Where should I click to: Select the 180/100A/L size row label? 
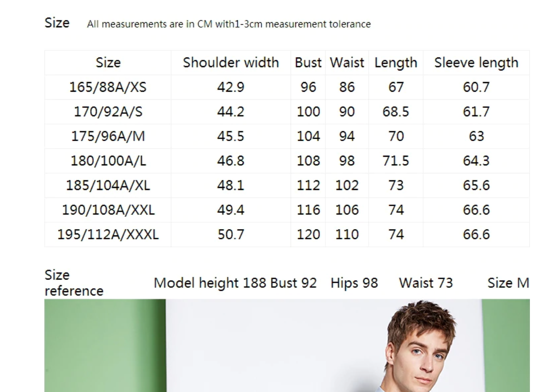[108, 161]
